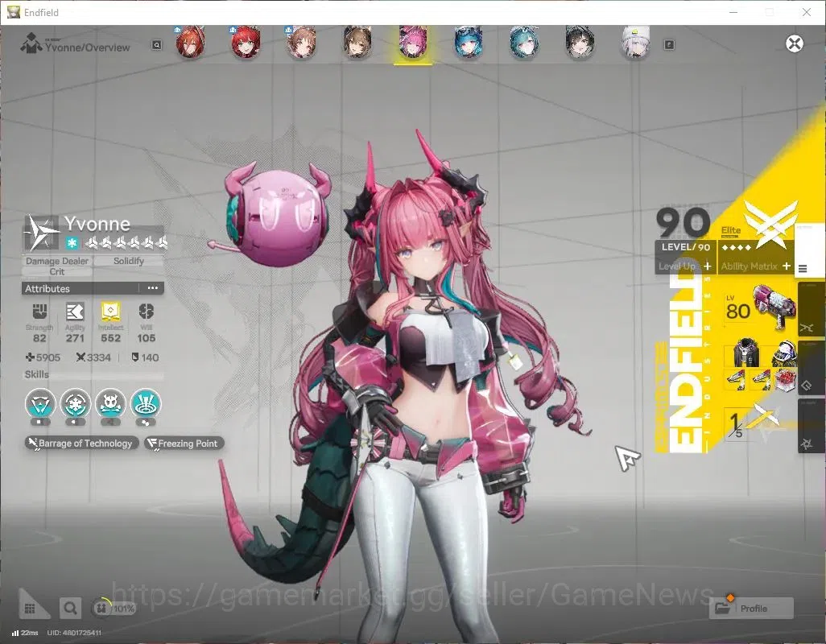Open the second boots accessory slot

coord(761,379)
